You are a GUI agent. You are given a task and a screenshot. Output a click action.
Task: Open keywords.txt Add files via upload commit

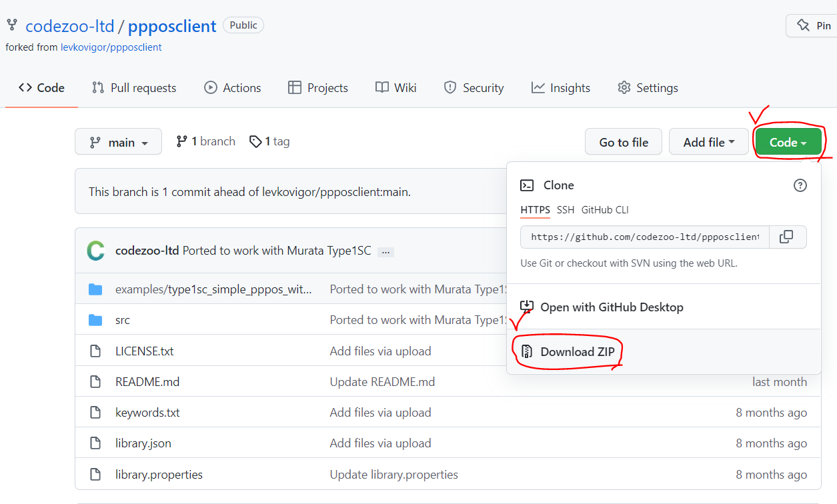pos(381,413)
